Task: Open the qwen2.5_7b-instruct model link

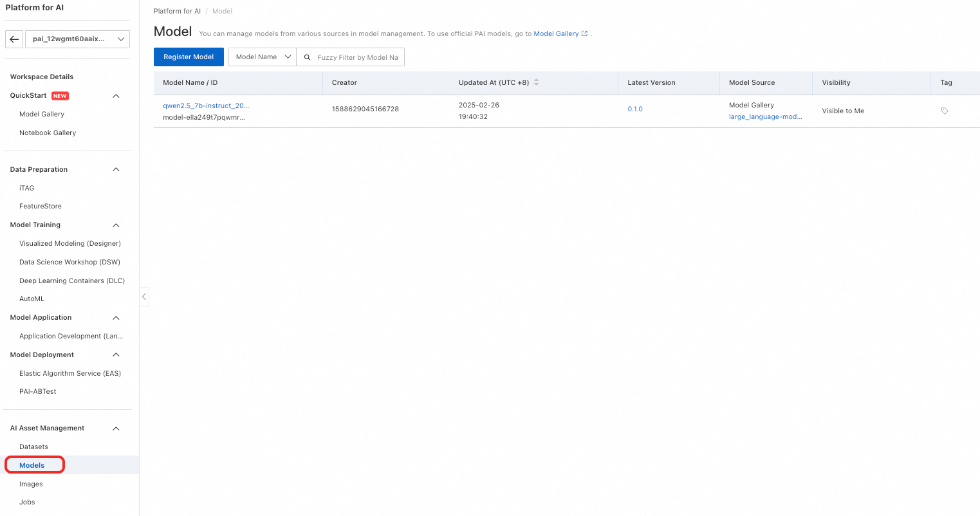Action: coord(206,106)
